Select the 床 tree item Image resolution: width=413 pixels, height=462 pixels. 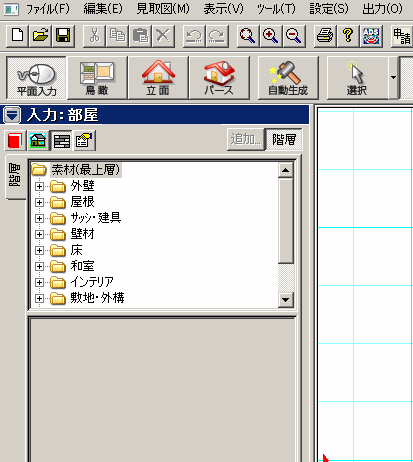76,250
